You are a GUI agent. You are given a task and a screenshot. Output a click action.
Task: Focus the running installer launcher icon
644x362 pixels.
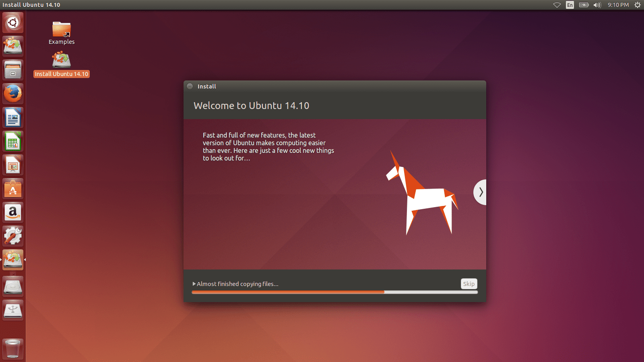[x=13, y=260]
